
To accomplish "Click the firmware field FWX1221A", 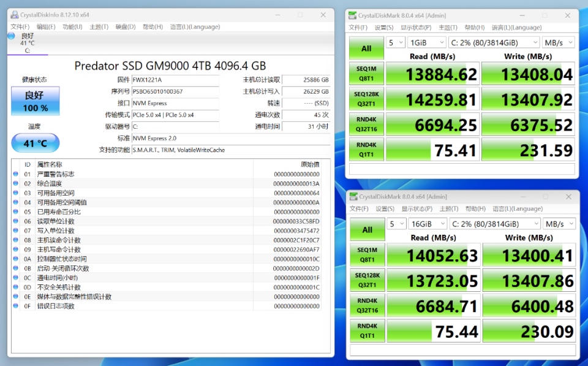I will pos(175,80).
